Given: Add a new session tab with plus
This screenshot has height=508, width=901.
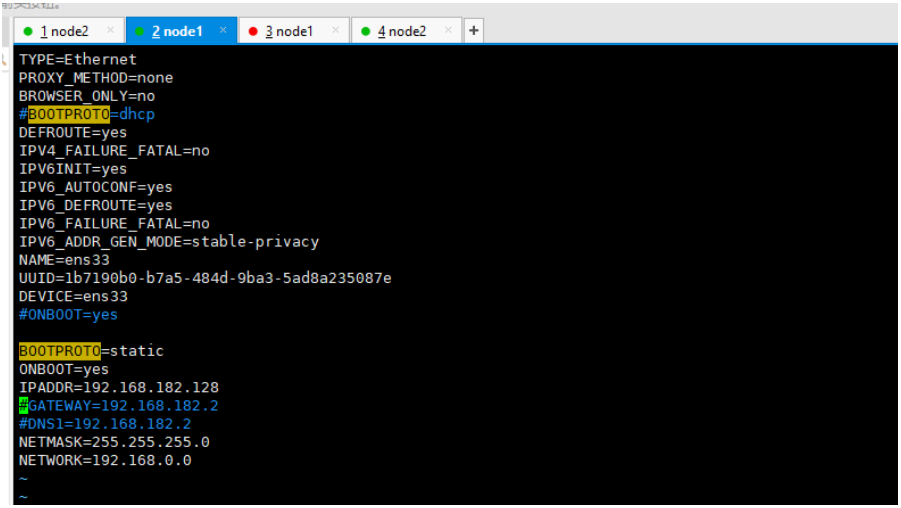Looking at the screenshot, I should [473, 31].
